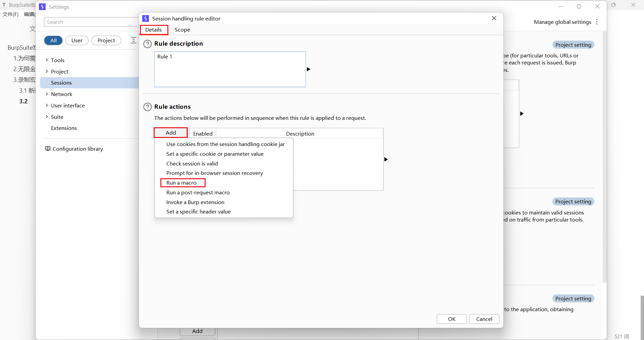
Task: Expand the Suite settings category
Action: (47, 117)
